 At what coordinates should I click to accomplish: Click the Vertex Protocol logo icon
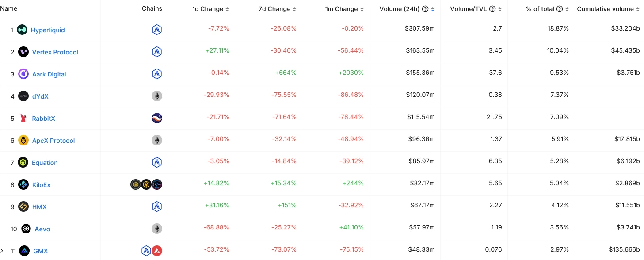23,52
